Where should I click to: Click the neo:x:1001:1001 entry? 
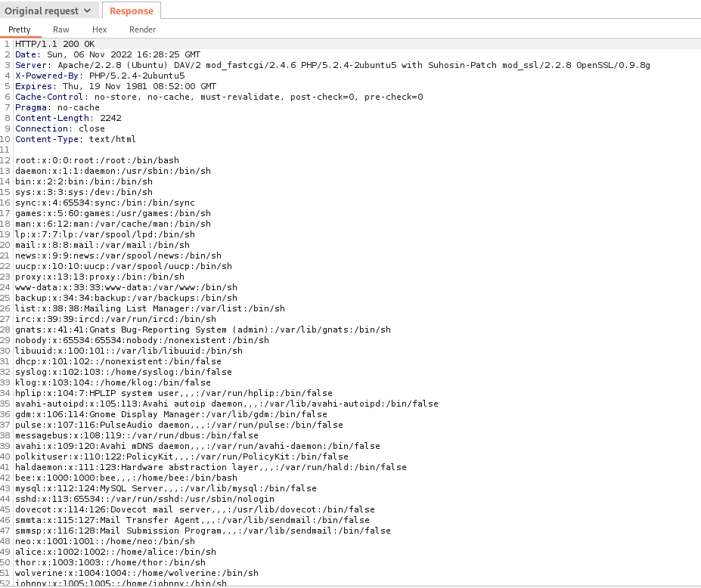[105, 541]
